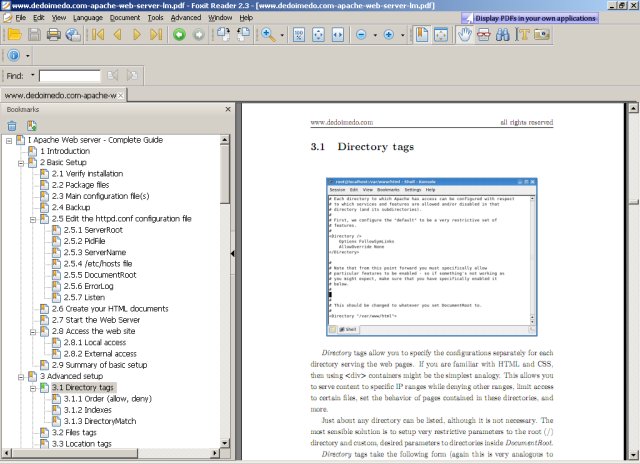Open the Document menu
Image resolution: width=640 pixels, height=464 pixels.
124,18
